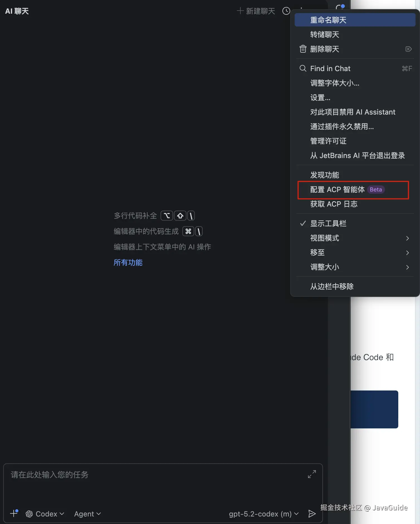Image resolution: width=420 pixels, height=524 pixels.
Task: Expand the 视图模式 submenu
Action: [355, 238]
